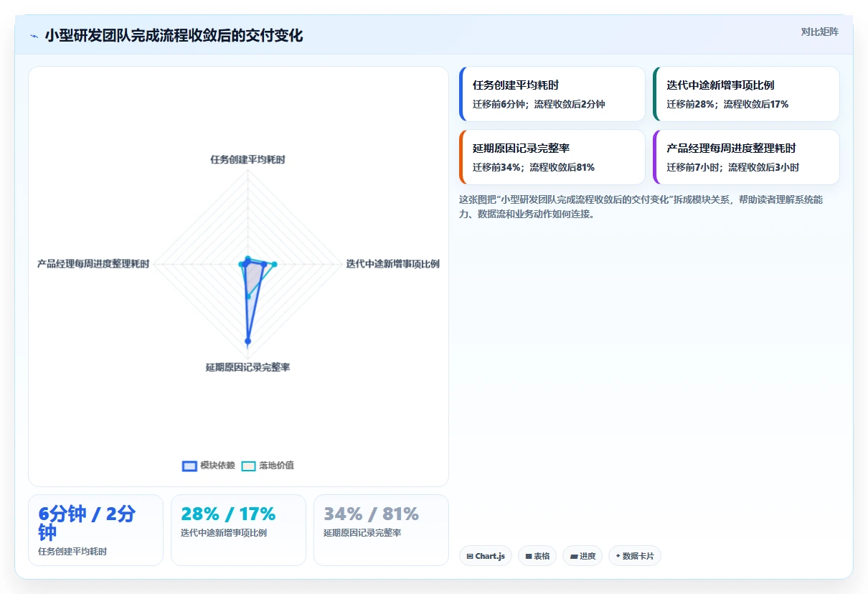Click the 34% / 81% stat value
The width and height of the screenshot is (868, 594).
(371, 514)
